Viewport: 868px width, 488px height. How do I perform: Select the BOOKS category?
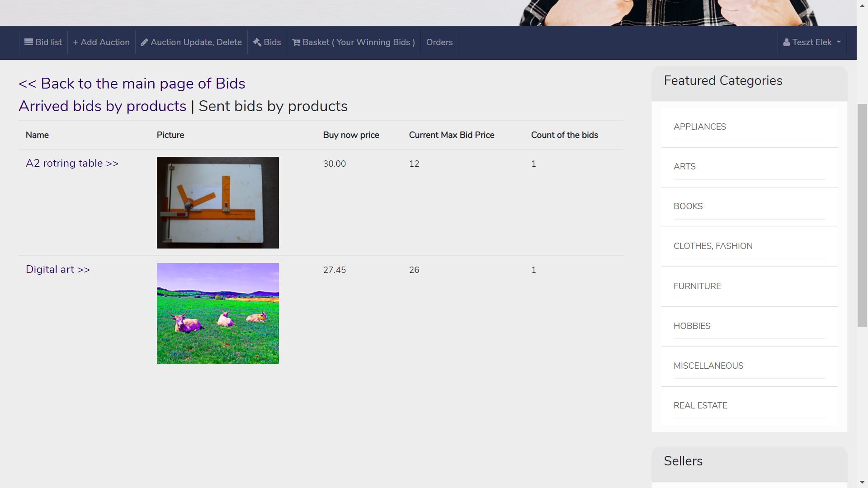coord(688,206)
